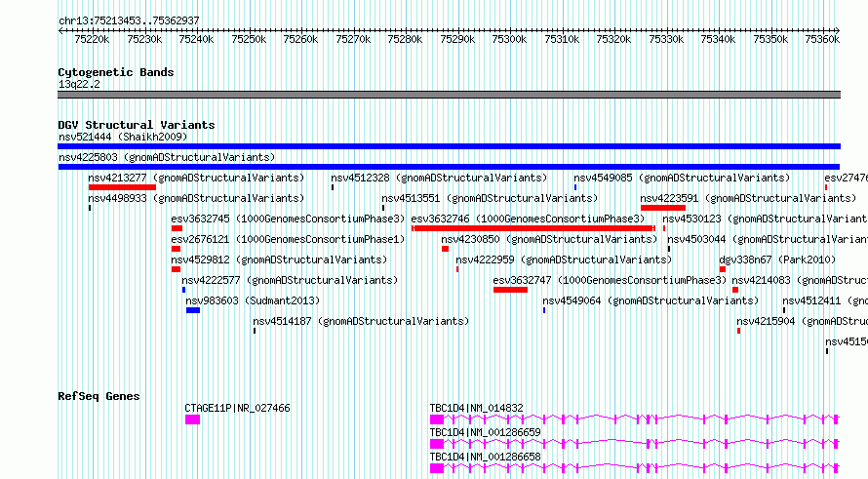Open TBC1D4|NM_014832 transcript label
Screen dimensions: 868x479
(x=477, y=408)
